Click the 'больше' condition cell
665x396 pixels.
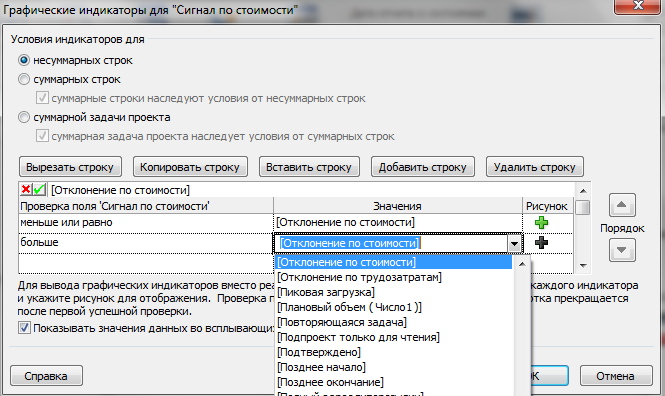[x=146, y=243]
